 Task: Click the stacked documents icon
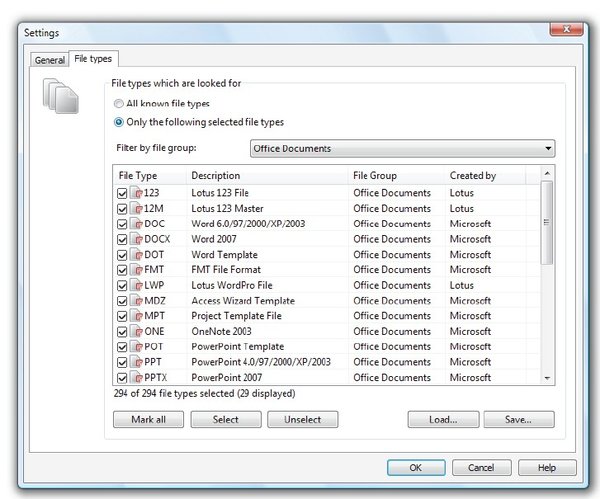coord(61,96)
